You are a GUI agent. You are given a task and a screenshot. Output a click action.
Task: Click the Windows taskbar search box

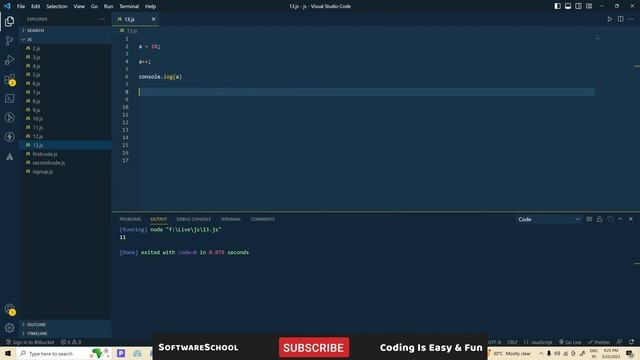coord(65,353)
